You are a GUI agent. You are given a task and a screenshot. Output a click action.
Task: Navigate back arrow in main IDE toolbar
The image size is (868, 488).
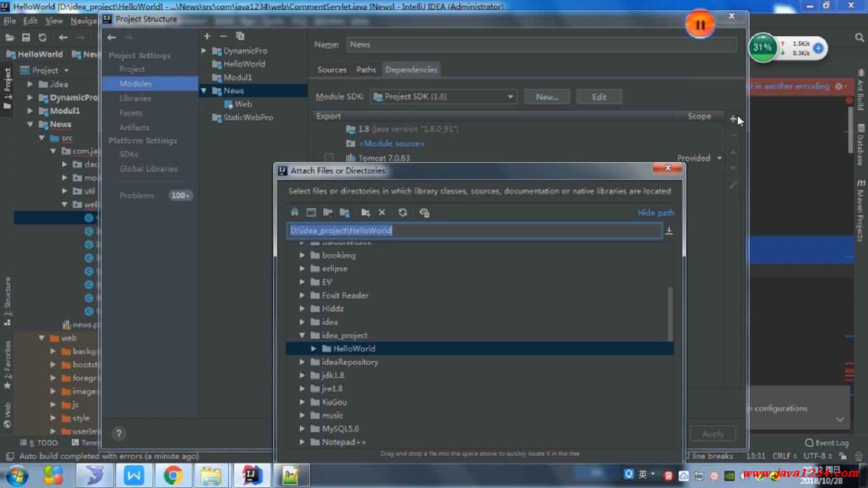[x=63, y=37]
